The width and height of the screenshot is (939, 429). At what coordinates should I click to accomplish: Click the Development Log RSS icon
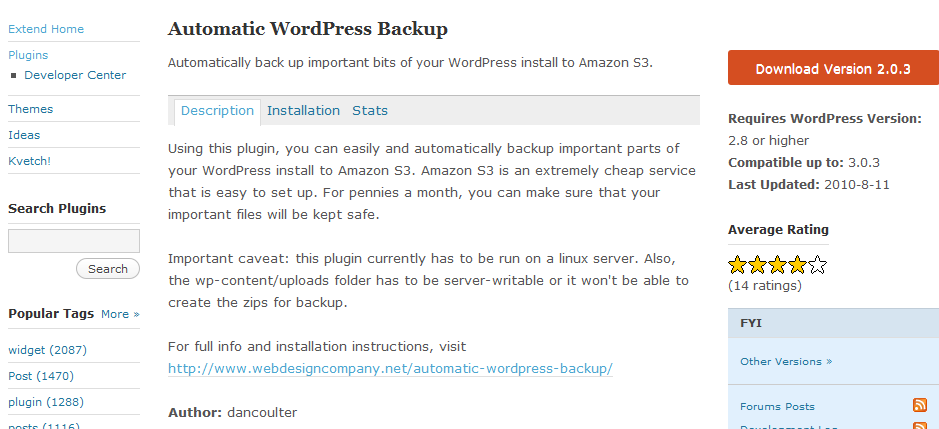click(919, 426)
